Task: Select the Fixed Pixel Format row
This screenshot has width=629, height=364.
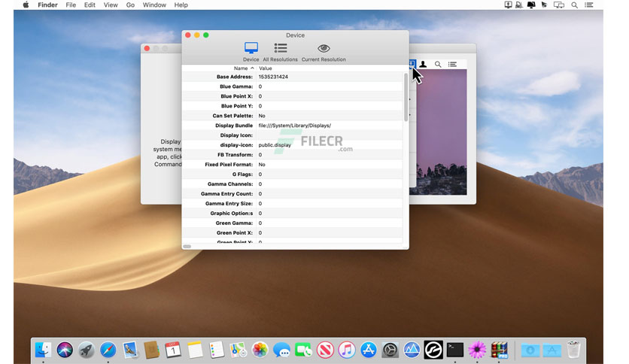Action: (x=293, y=165)
